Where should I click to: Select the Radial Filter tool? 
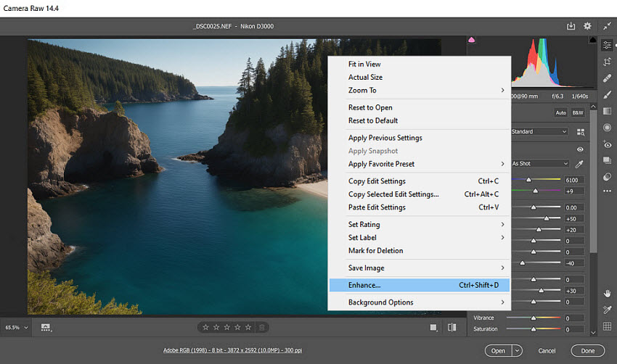(607, 128)
